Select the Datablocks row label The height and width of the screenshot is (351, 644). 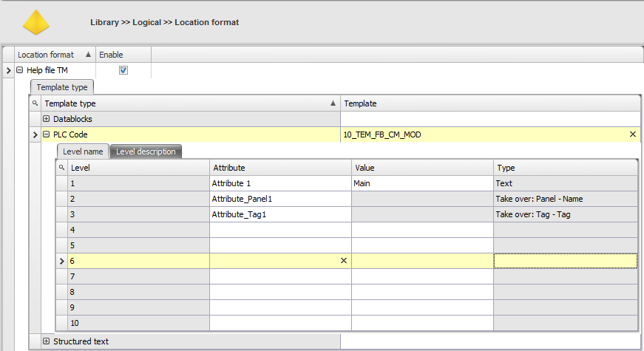coord(72,119)
